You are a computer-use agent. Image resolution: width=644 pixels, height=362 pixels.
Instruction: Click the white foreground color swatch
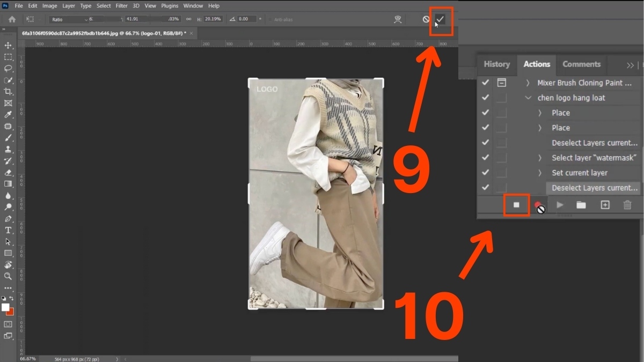point(5,307)
